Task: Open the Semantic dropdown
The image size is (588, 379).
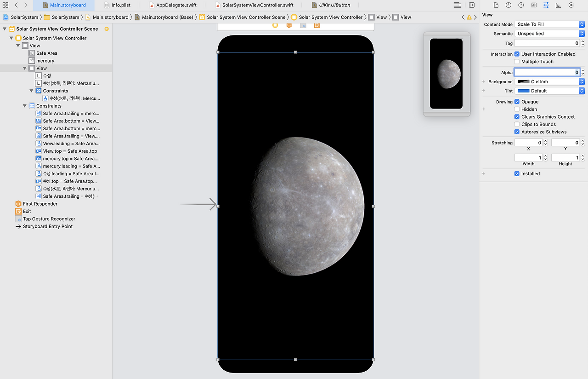Action: tap(549, 34)
